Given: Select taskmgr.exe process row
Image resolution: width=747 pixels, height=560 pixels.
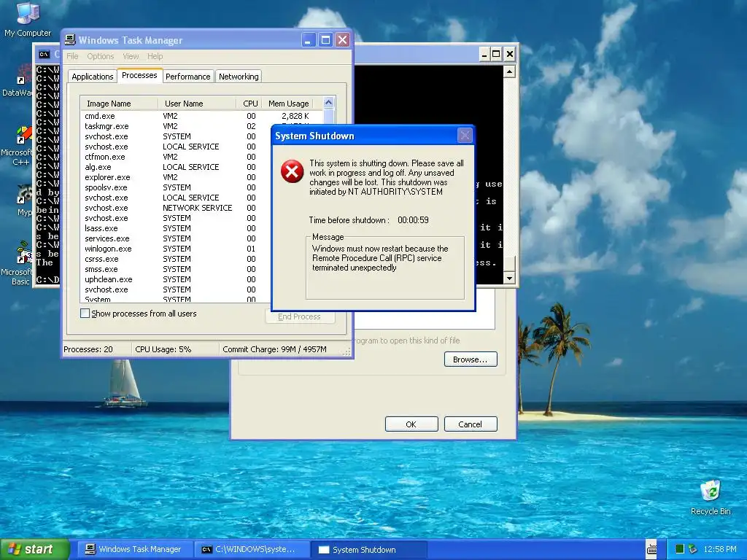Looking at the screenshot, I should click(201, 126).
